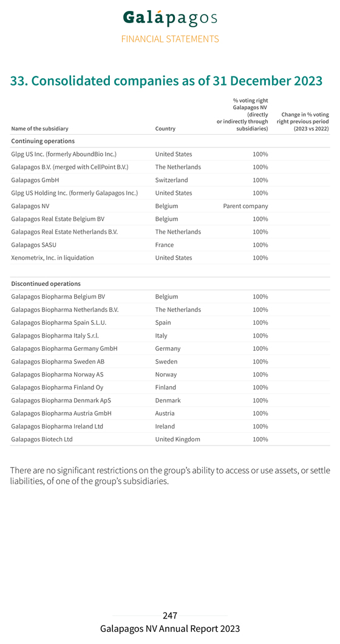Click the 'Name of the subsidiary' column header
The width and height of the screenshot is (340, 644).
[x=40, y=129]
